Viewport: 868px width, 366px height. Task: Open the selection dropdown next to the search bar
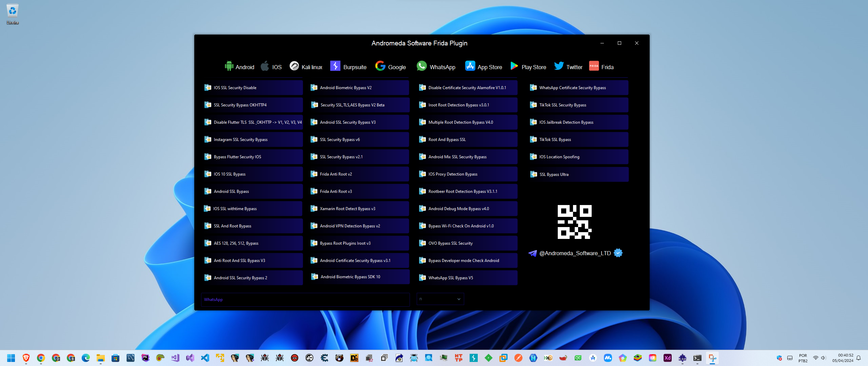pos(440,299)
